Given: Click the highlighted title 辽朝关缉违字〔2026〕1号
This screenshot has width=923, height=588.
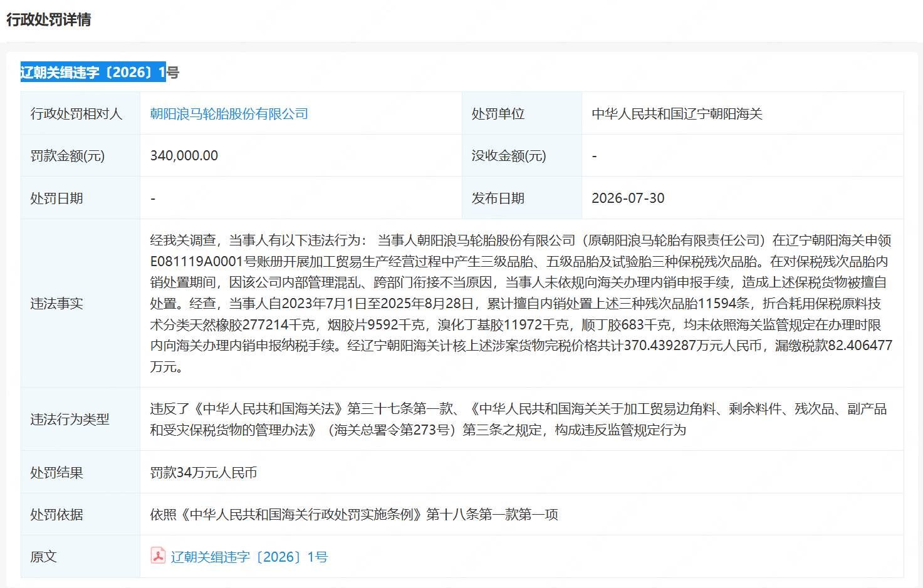Looking at the screenshot, I should [100, 73].
